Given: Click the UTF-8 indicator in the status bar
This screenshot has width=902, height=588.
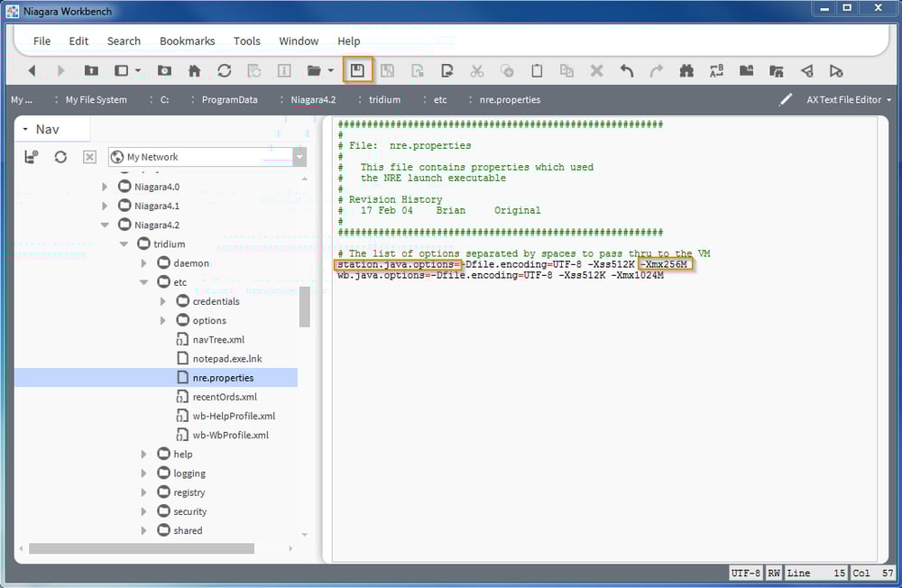Looking at the screenshot, I should click(745, 573).
